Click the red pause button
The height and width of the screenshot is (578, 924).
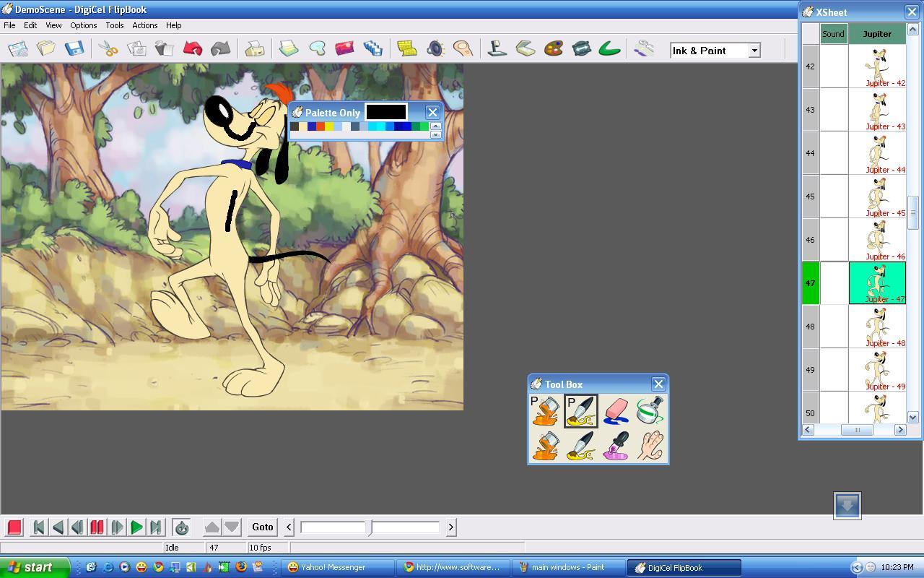[97, 527]
